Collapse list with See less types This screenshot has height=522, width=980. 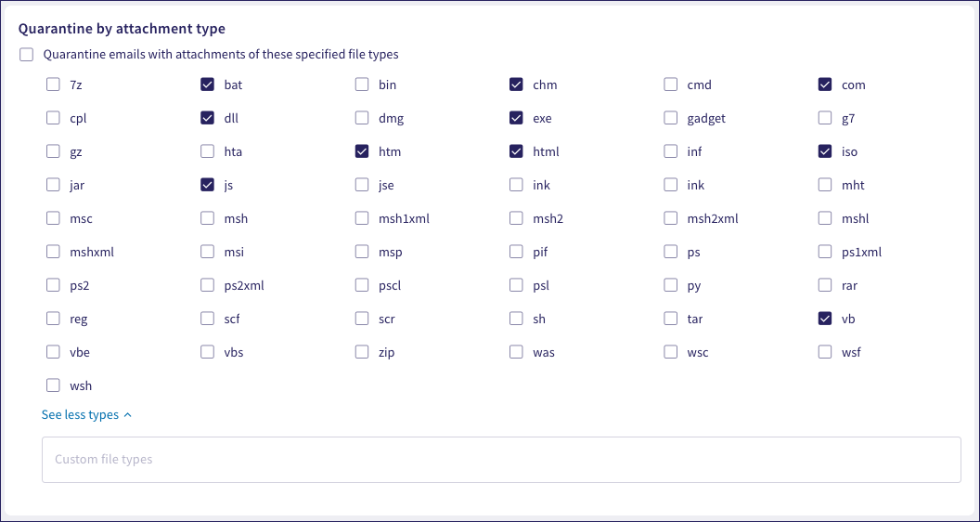(x=86, y=415)
